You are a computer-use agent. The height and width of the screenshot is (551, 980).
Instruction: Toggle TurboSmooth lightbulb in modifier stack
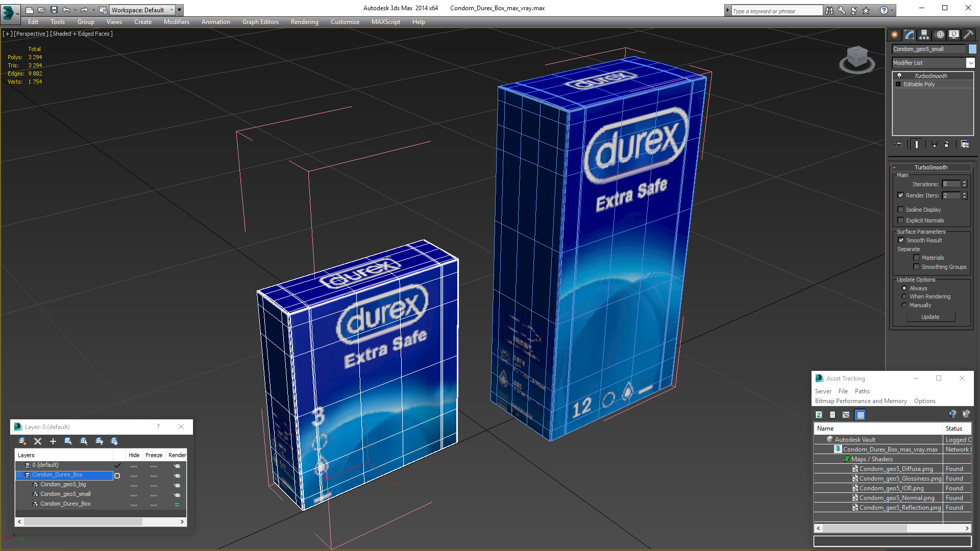tap(899, 76)
